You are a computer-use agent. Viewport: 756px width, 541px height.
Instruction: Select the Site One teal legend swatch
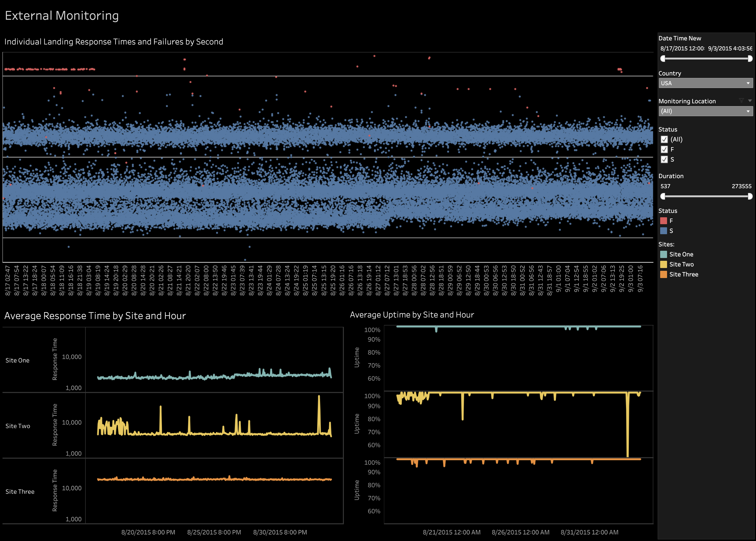tap(664, 255)
